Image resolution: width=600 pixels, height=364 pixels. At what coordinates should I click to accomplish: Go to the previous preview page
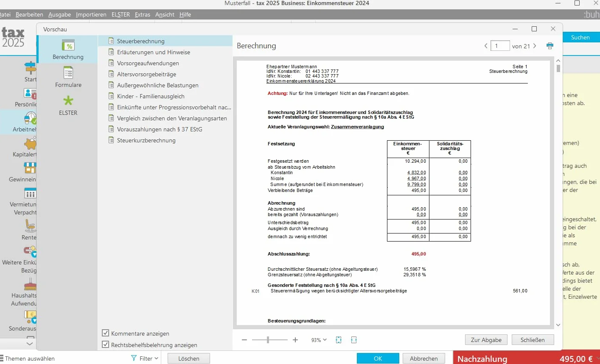(486, 46)
